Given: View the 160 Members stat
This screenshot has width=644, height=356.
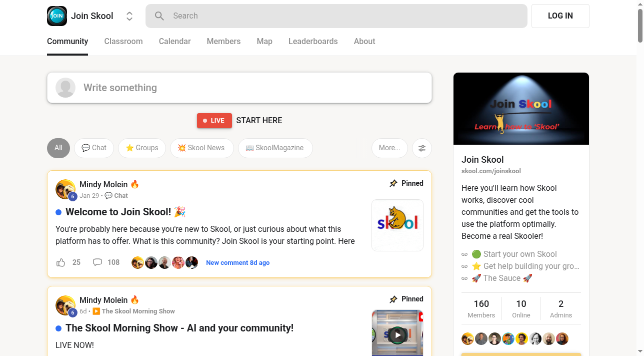Looking at the screenshot, I should (481, 309).
